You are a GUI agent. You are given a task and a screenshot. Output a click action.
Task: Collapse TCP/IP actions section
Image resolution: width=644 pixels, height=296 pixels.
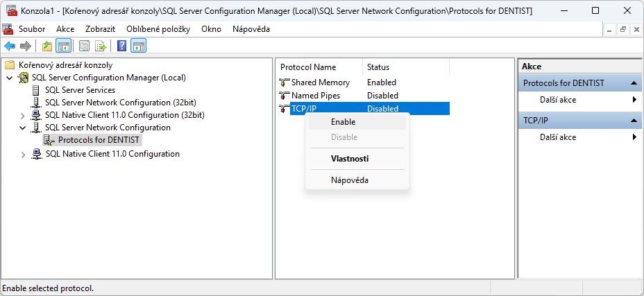(634, 121)
